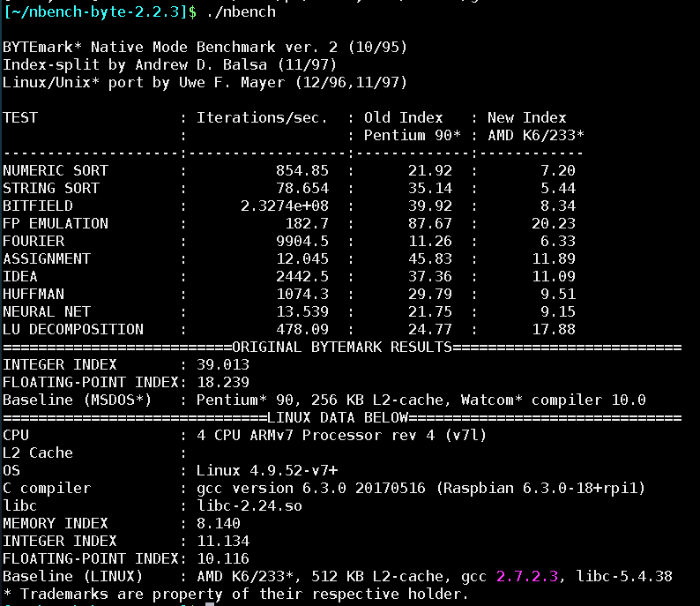Select the BYTEmark* Native Mode Benchmark line
Viewport: 700px width, 606px height.
click(205, 48)
